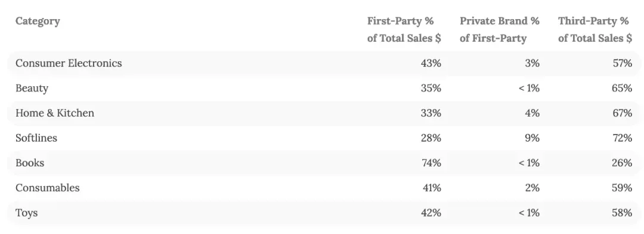Click the 57% third-party value

(x=622, y=64)
